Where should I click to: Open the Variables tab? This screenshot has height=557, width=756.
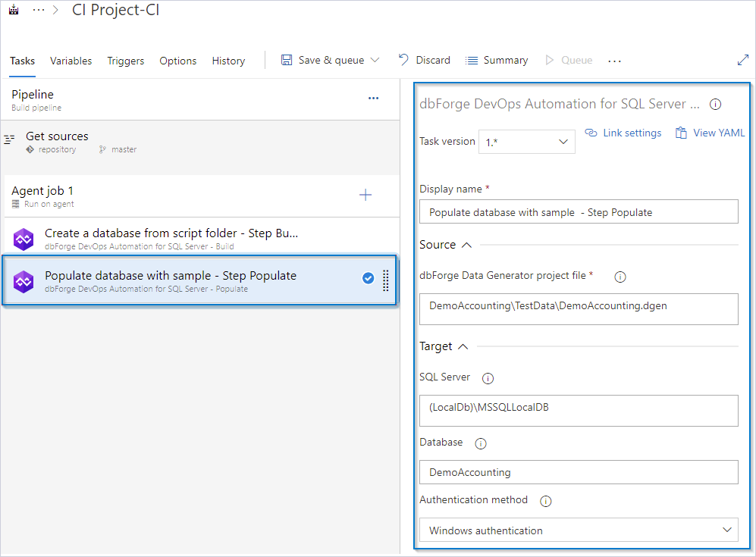[x=71, y=61]
